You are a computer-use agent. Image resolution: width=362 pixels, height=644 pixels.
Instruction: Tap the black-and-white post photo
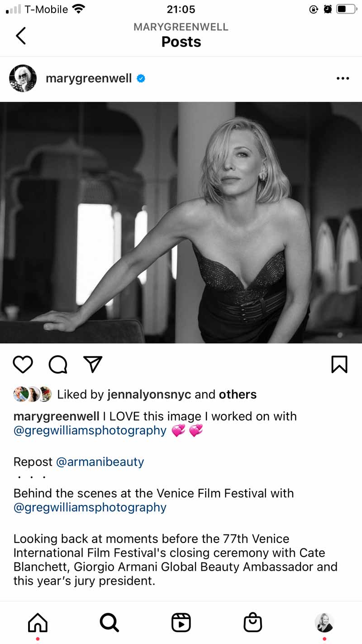pos(181,222)
